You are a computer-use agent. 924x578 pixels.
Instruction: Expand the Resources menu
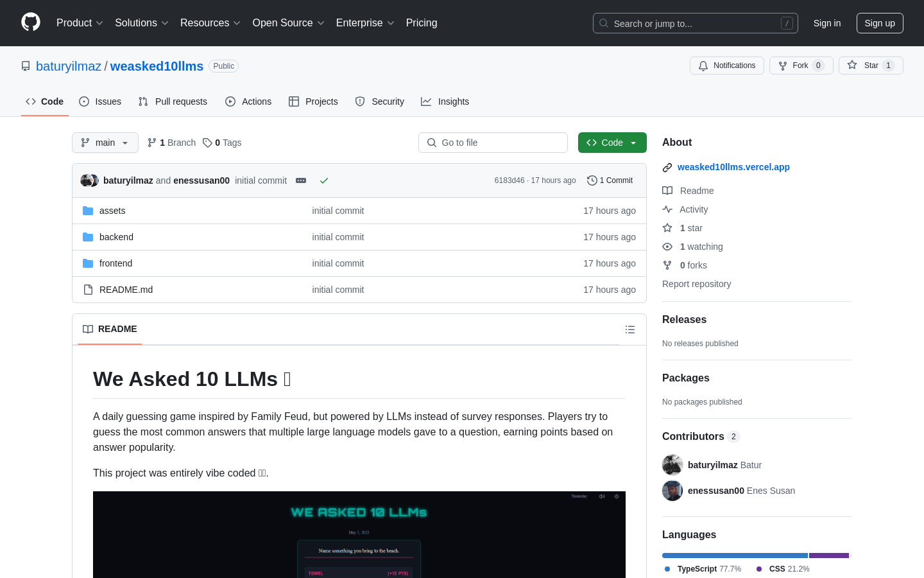[x=210, y=23]
